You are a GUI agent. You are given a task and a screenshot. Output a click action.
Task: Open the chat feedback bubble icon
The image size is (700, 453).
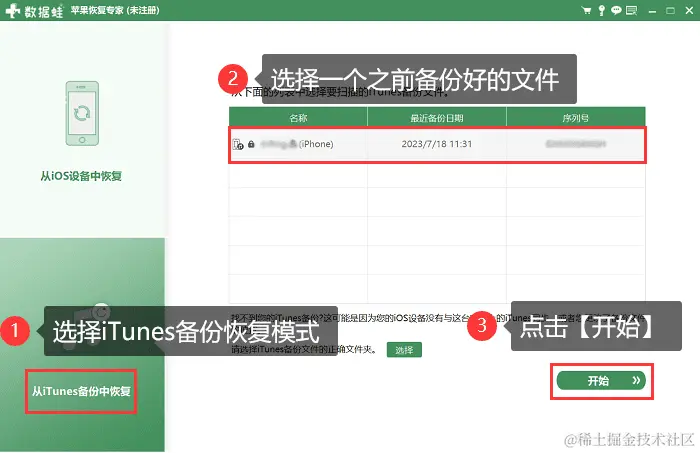pos(616,10)
